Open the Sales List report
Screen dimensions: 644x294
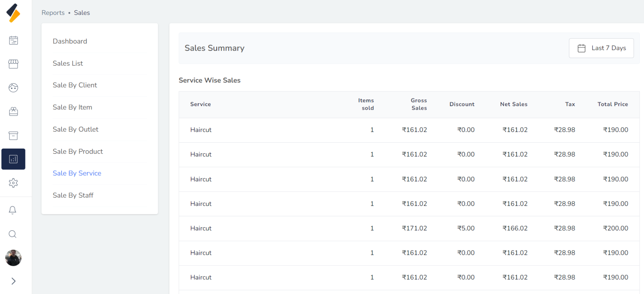pyautogui.click(x=68, y=63)
